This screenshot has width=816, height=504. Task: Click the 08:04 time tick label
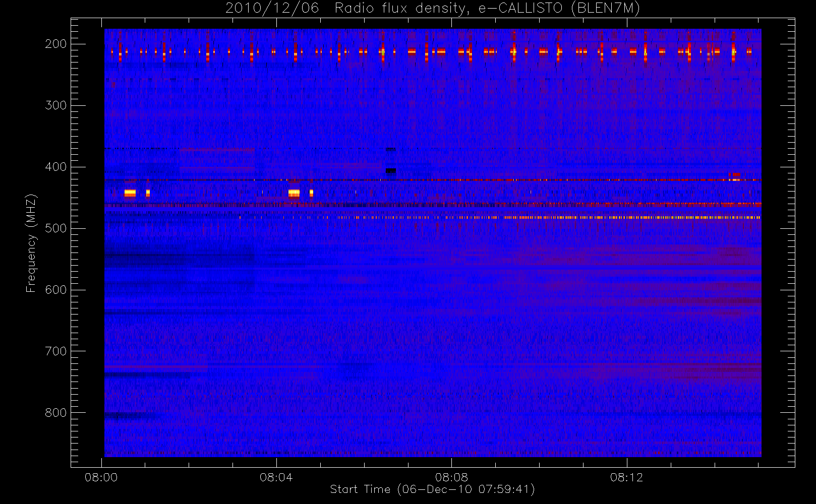coord(276,477)
